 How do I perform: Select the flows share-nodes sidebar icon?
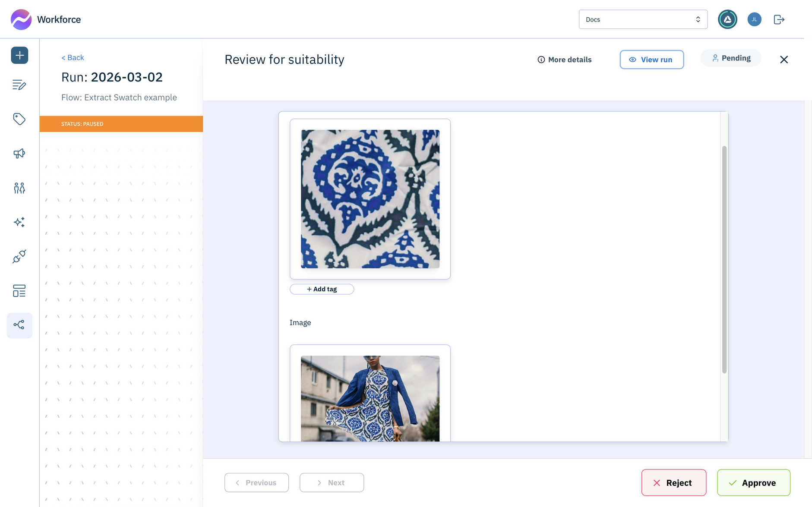point(19,325)
